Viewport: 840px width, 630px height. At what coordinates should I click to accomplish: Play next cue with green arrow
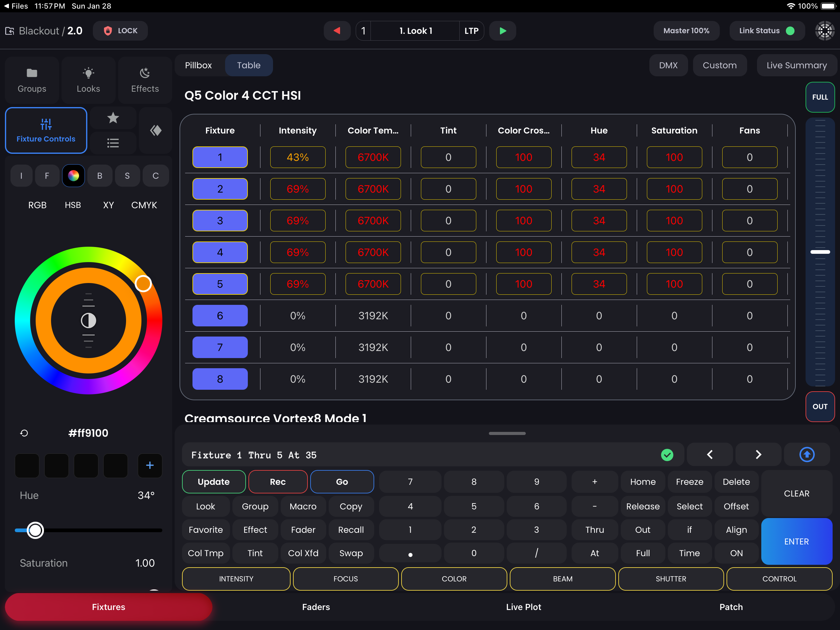click(x=502, y=31)
